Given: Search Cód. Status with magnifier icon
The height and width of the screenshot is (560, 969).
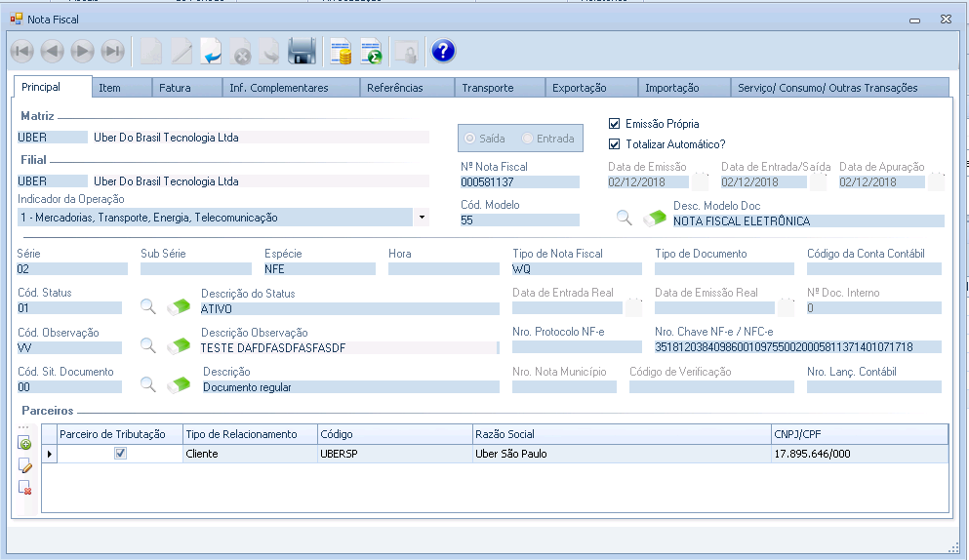Looking at the screenshot, I should 148,306.
